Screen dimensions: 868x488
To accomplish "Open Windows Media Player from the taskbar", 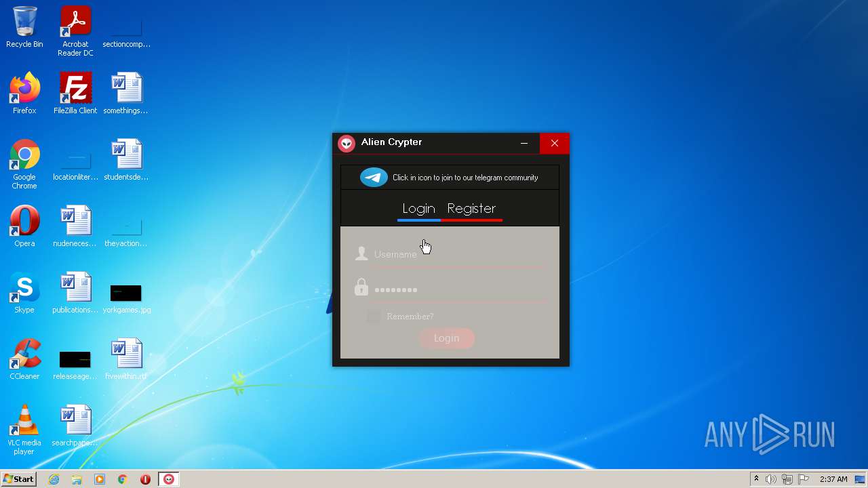I will [x=100, y=479].
